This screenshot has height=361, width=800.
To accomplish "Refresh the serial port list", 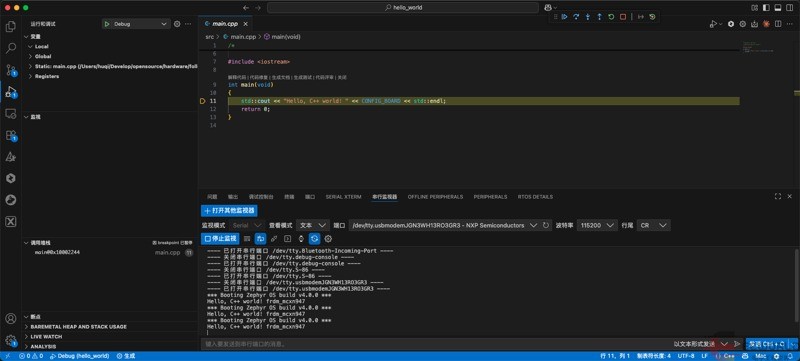I will (x=546, y=225).
